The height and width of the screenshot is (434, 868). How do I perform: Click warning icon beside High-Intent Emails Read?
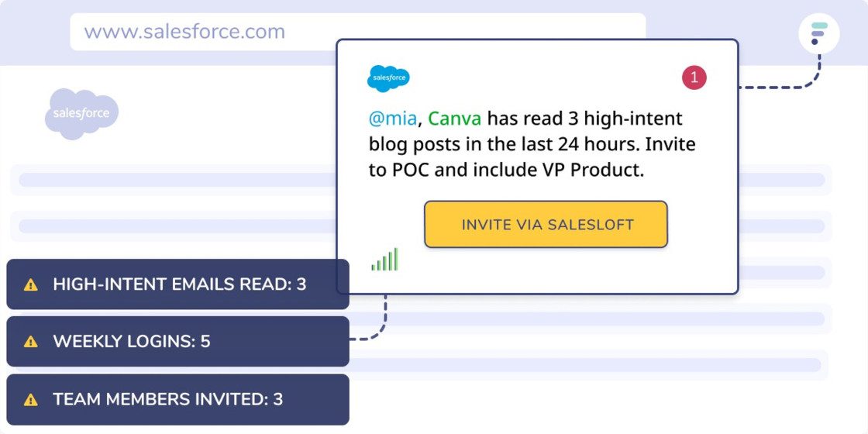[31, 284]
